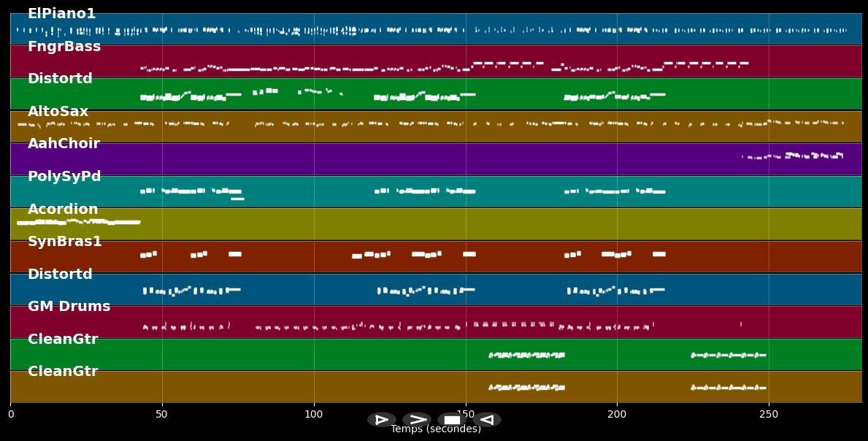Screen dimensions: 868x441
Task: Select the GM Drums track label
Action: 69,307
